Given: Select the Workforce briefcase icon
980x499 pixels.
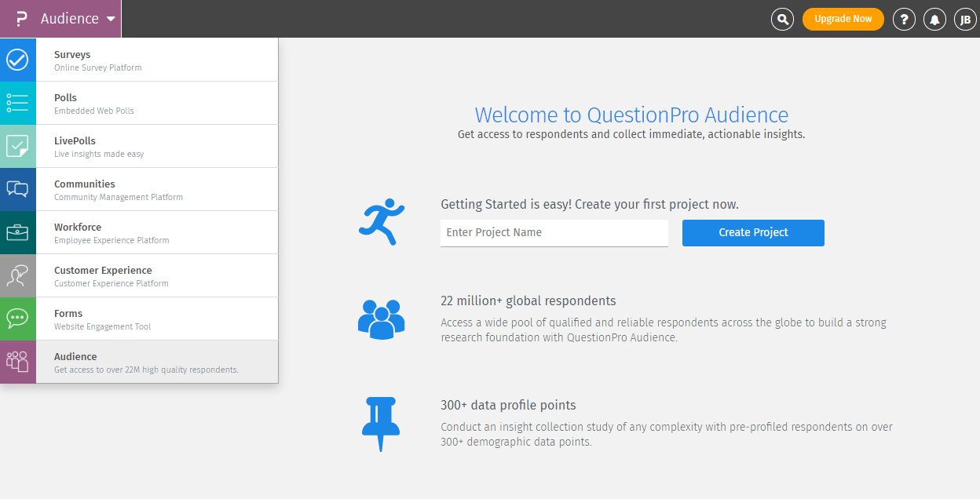Looking at the screenshot, I should pyautogui.click(x=17, y=231).
